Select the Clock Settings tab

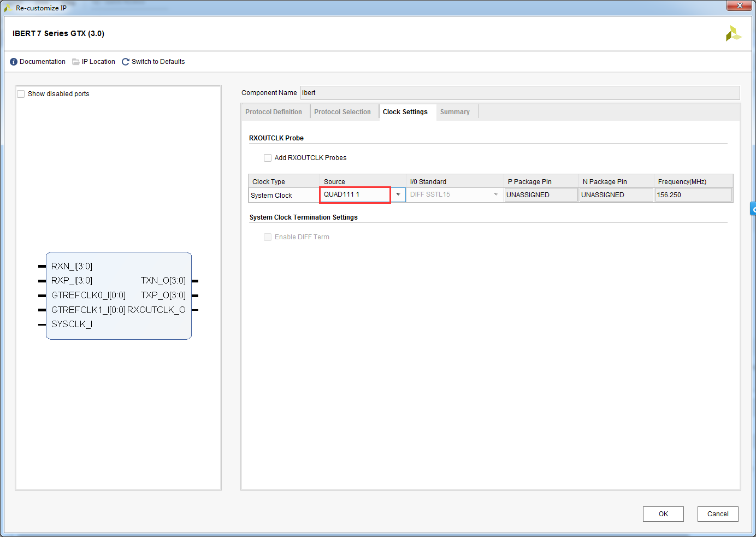point(405,112)
